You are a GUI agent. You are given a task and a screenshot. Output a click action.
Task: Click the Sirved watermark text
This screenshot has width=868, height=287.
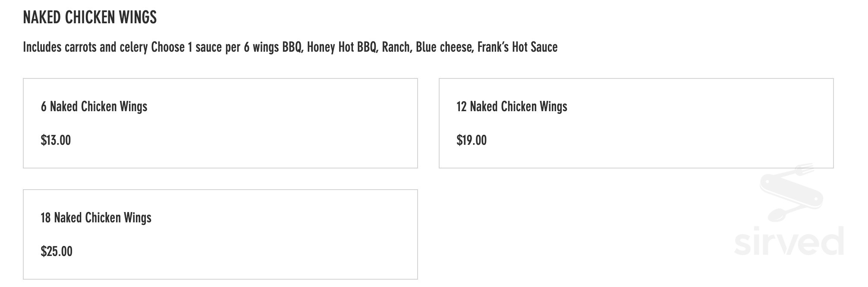tap(789, 241)
